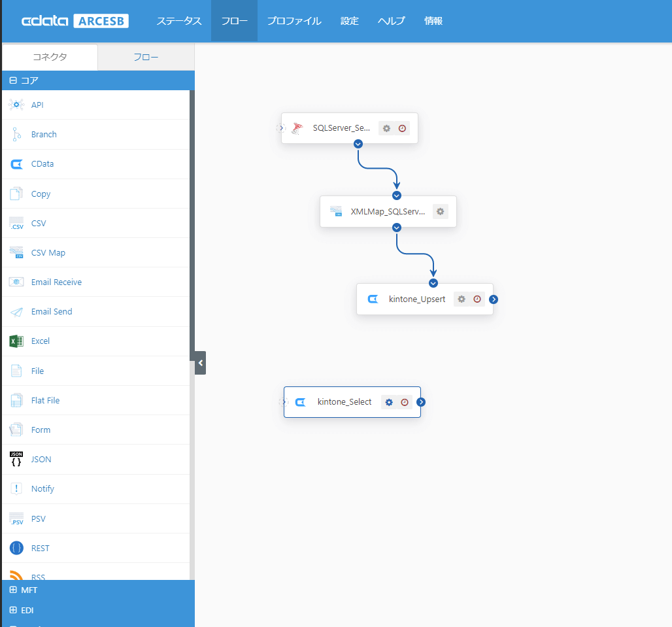This screenshot has width=672, height=627.
Task: Click the Email Receive connector label
Action: coord(57,282)
